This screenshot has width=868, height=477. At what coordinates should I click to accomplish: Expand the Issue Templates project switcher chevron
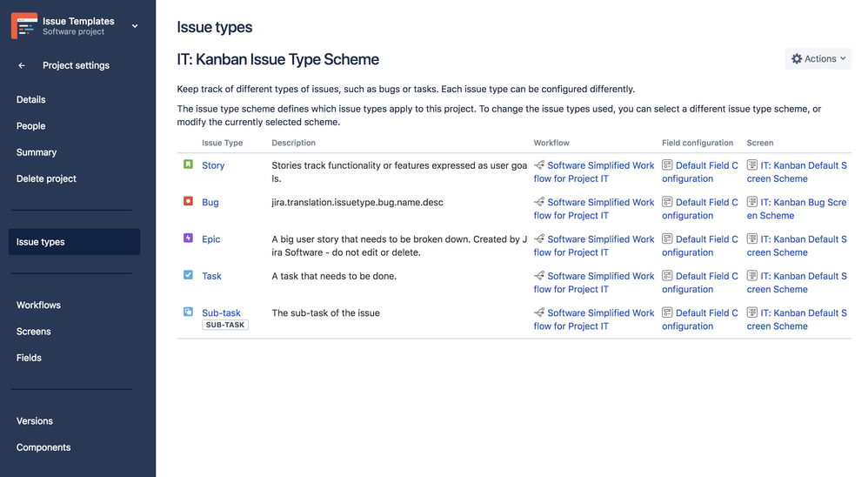coord(135,25)
